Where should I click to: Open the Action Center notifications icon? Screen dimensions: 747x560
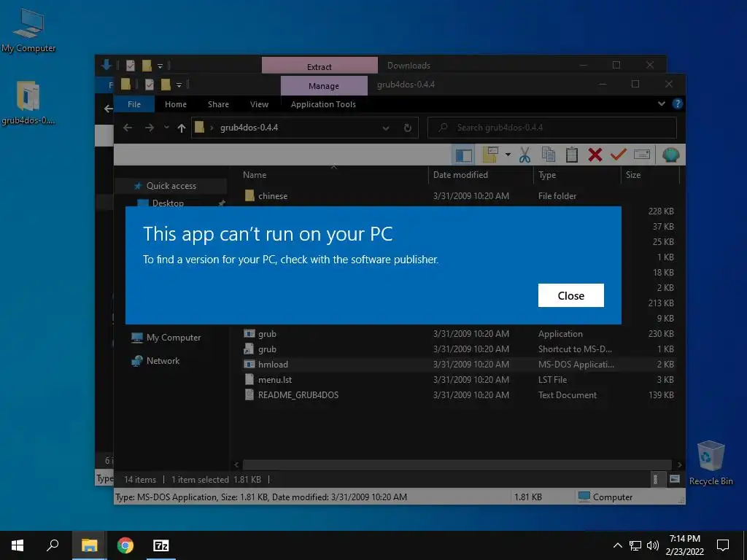pos(723,545)
